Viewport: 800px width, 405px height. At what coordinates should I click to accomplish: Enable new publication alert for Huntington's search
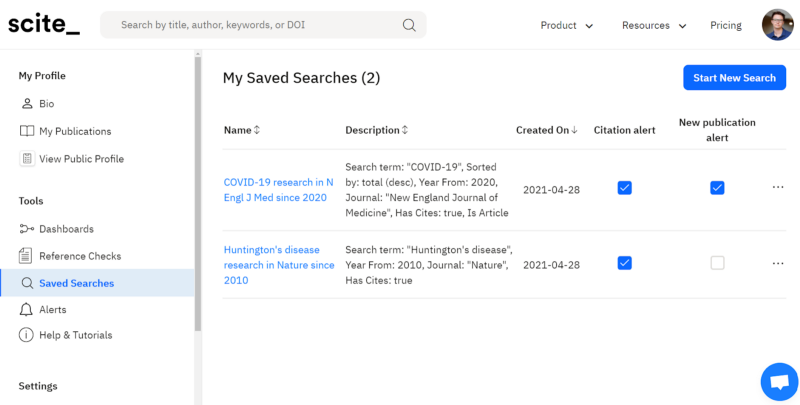(x=717, y=263)
